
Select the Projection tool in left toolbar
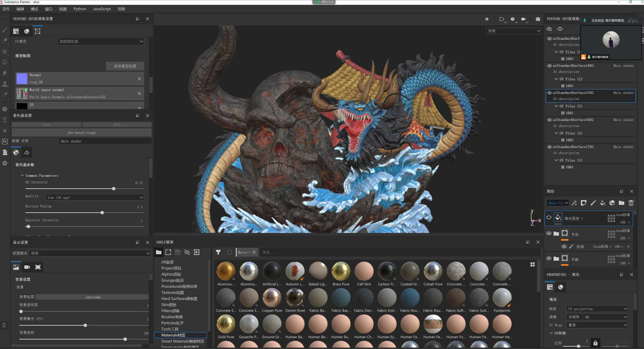click(5, 51)
